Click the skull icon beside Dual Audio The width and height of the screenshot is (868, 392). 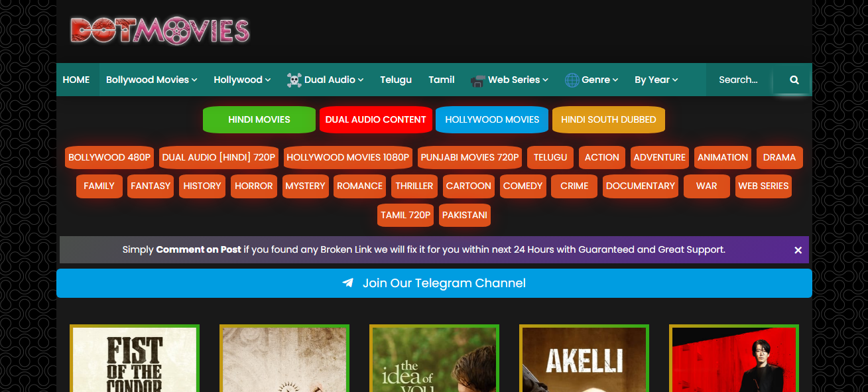[294, 80]
